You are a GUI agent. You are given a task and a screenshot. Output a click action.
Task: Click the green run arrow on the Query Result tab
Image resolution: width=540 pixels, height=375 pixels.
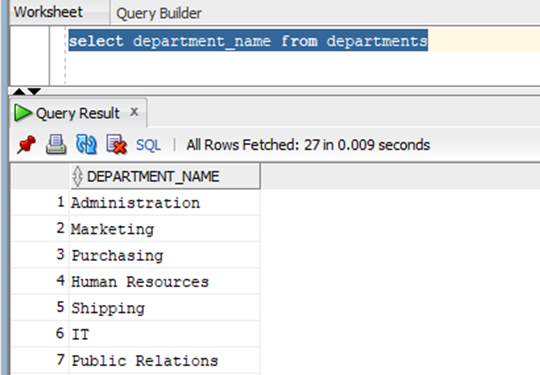tap(23, 113)
